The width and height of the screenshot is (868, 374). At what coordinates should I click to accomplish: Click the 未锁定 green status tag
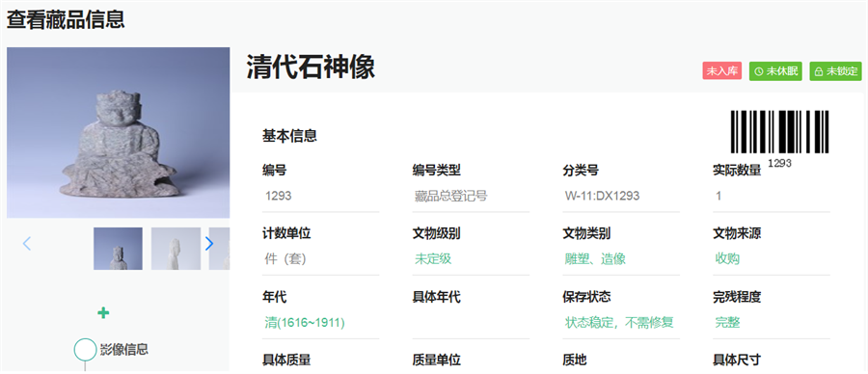click(835, 71)
